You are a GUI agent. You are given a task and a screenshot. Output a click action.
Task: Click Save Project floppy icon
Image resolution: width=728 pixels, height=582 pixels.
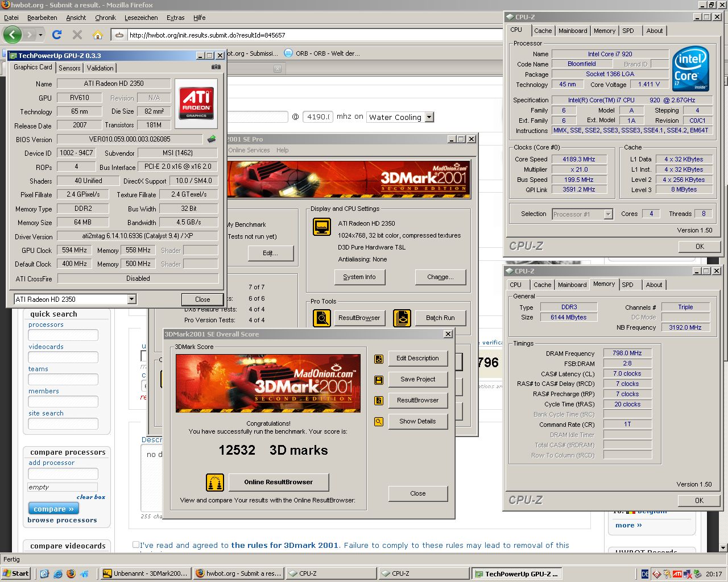click(x=379, y=380)
